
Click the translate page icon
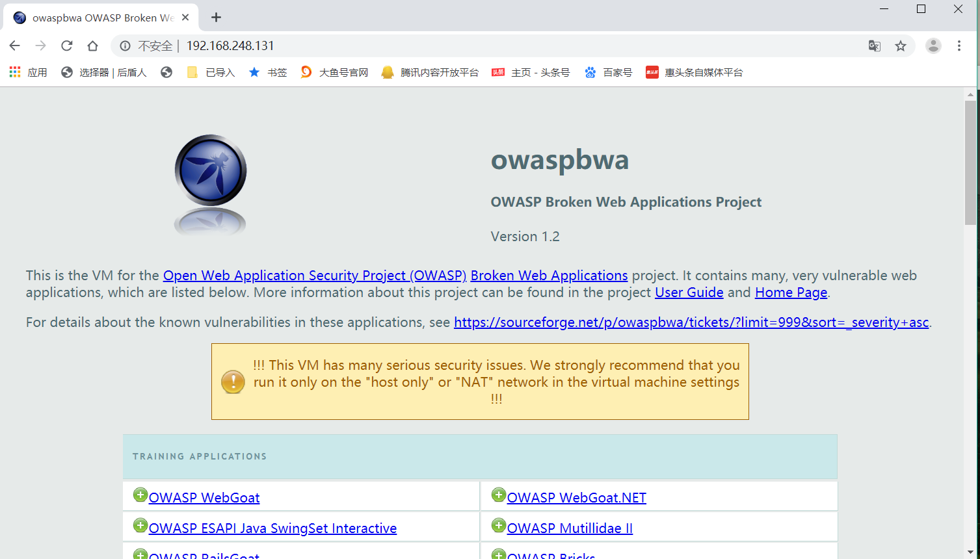[x=875, y=45]
